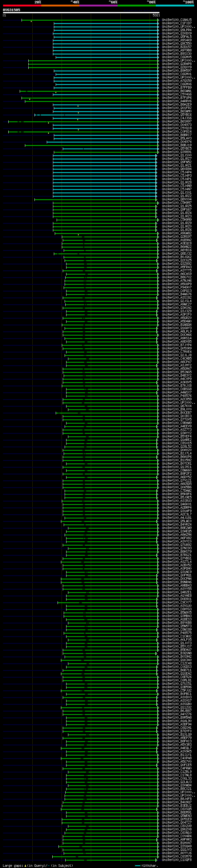Click the cyan alignment bar for UniRef100_C1FID7

pyautogui.click(x=107, y=24)
